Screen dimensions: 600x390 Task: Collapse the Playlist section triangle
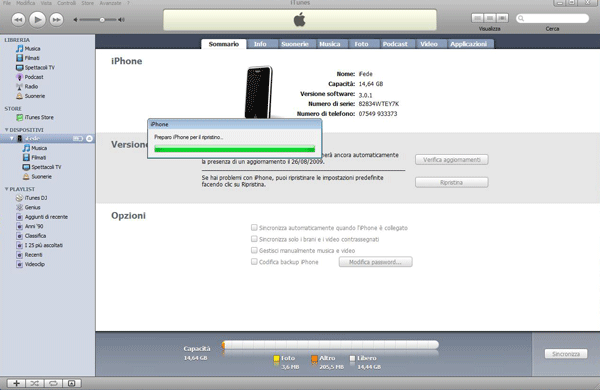click(x=6, y=189)
